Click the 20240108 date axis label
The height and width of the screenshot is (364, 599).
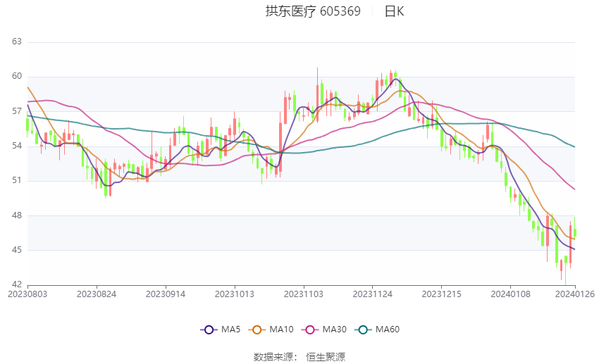point(511,294)
